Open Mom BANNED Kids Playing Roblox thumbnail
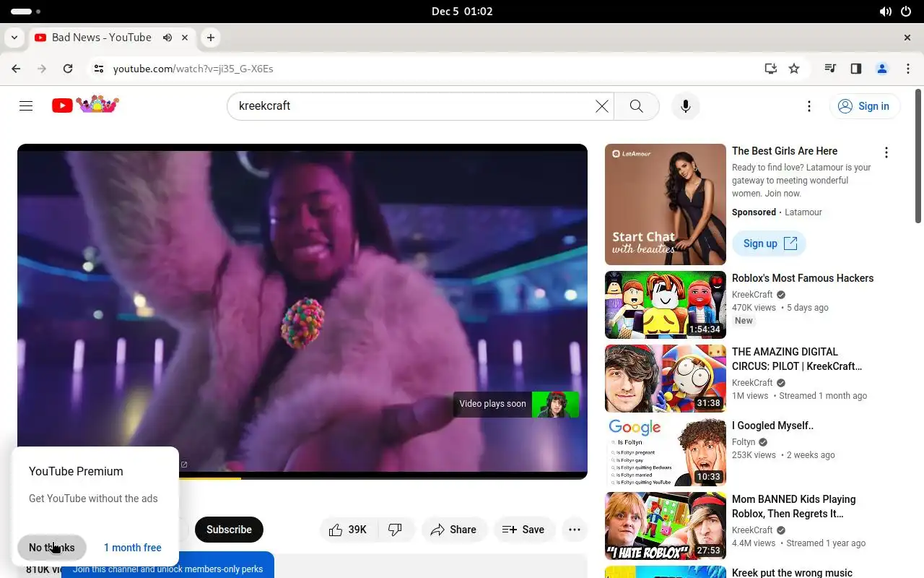Viewport: 924px width, 578px height. pyautogui.click(x=666, y=526)
